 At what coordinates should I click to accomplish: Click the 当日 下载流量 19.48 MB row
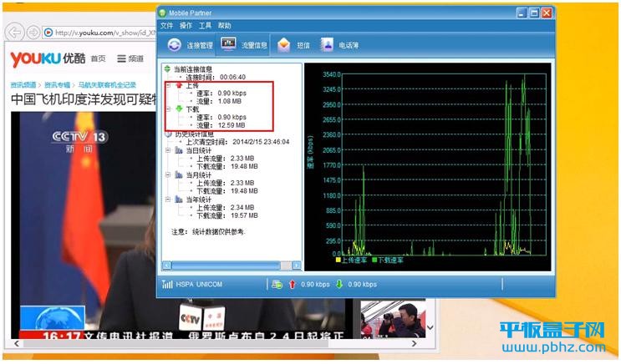coord(227,166)
